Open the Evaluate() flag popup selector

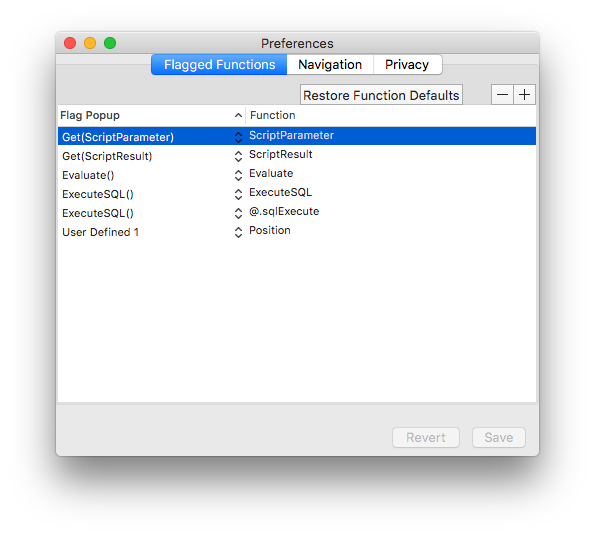[238, 175]
